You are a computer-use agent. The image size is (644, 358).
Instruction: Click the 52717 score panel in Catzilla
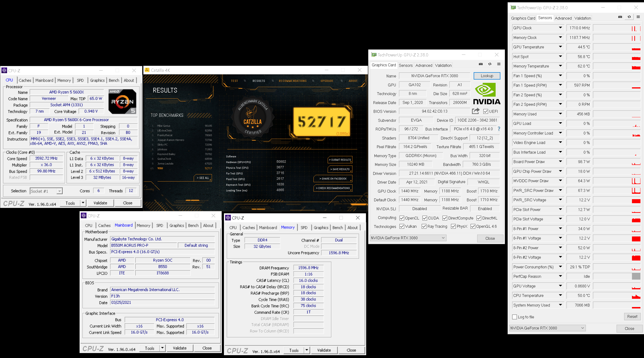click(x=322, y=122)
